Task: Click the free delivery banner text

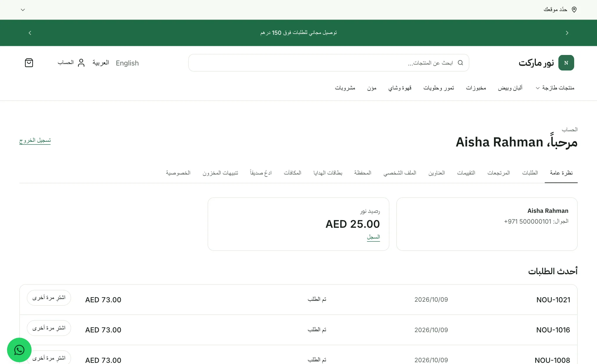Action: [298, 33]
